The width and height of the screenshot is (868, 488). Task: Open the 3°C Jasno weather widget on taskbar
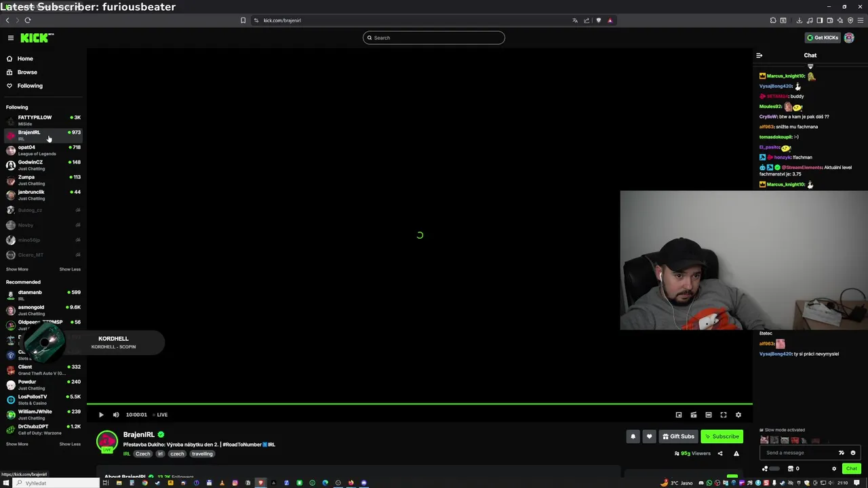(678, 483)
